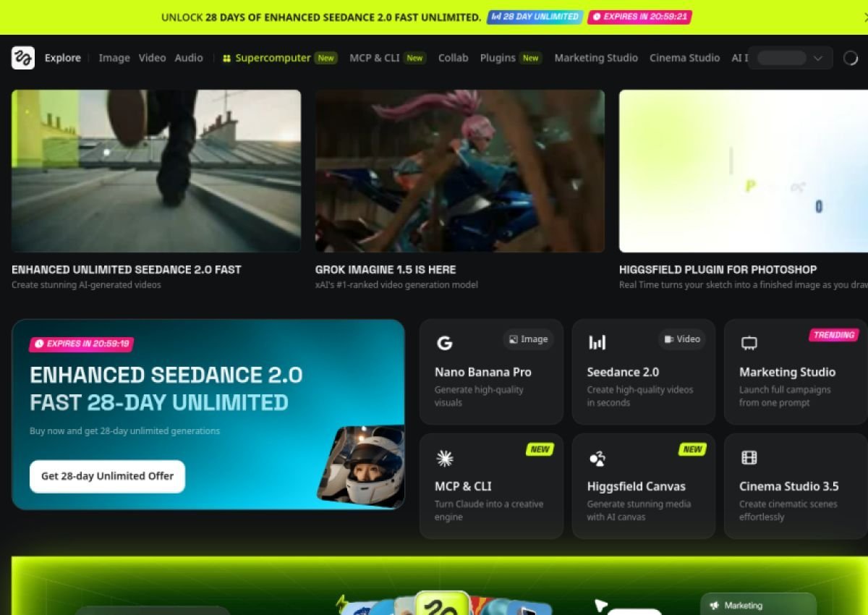The height and width of the screenshot is (615, 868).
Task: Click the Higgsfield logo icon
Action: point(23,58)
